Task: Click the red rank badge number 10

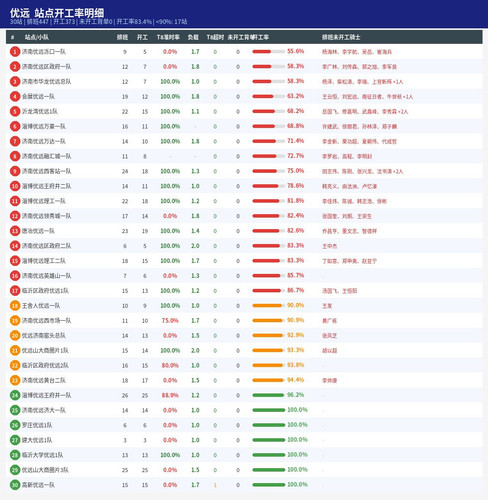Action: [x=15, y=186]
